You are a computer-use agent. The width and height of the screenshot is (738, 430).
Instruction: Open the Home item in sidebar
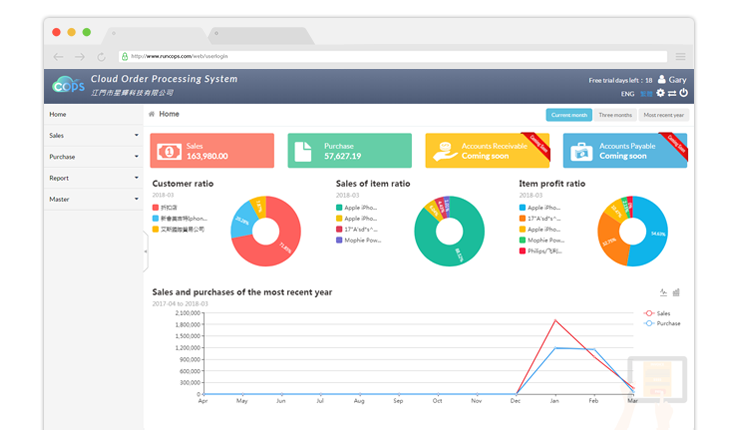click(x=58, y=114)
